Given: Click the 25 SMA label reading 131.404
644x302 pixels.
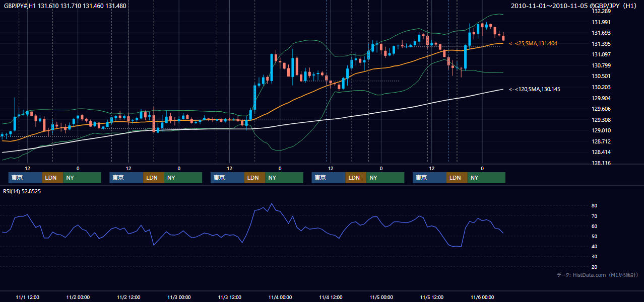Looking at the screenshot, I should (533, 44).
